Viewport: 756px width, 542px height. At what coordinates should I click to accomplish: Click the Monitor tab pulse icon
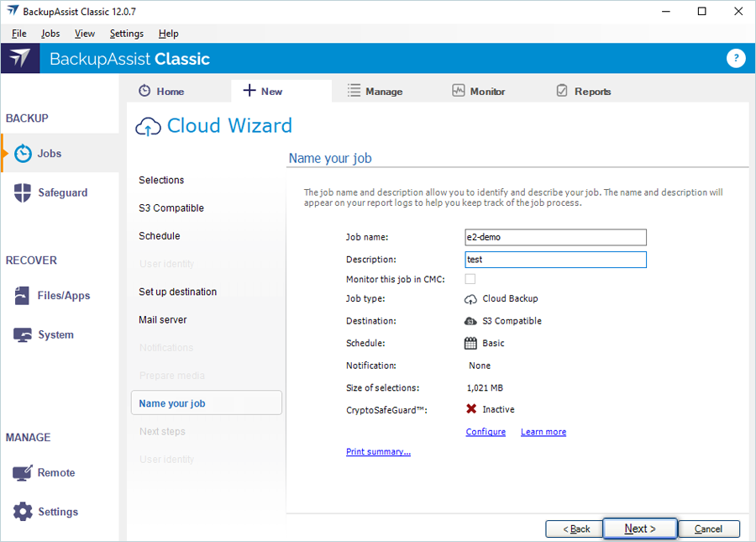pos(459,90)
